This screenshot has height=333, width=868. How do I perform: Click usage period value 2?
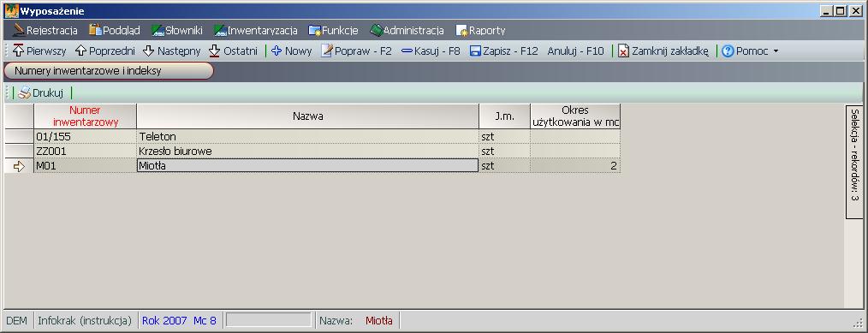pyautogui.click(x=575, y=165)
